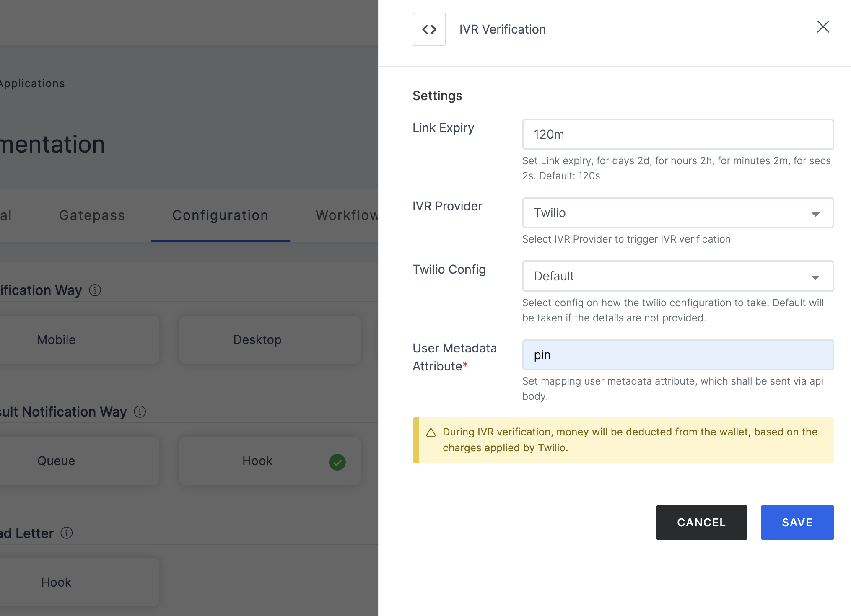Select Hook under Dead Letter
Screen dimensions: 851x616
pyautogui.click(x=80, y=582)
